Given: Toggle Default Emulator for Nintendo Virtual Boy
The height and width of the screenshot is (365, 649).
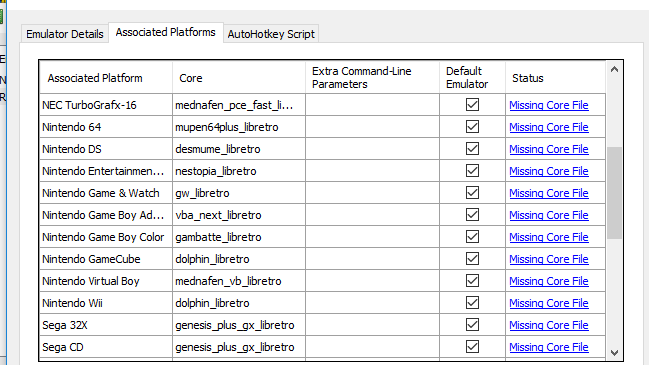Looking at the screenshot, I should point(472,281).
